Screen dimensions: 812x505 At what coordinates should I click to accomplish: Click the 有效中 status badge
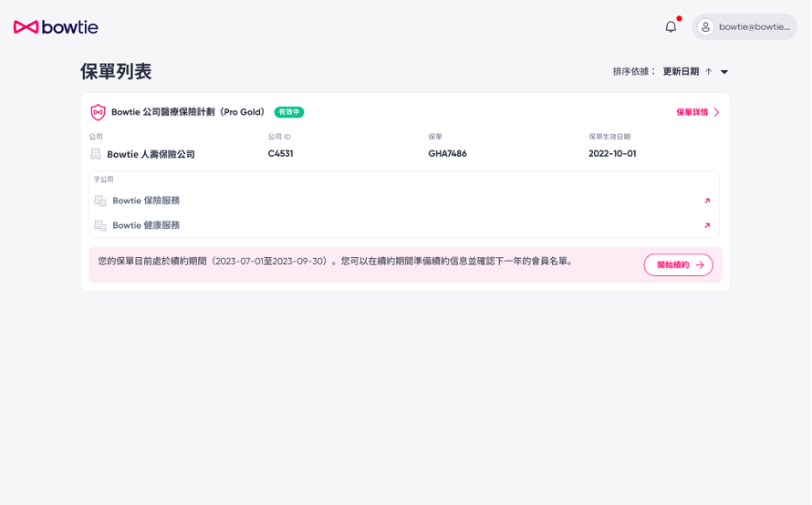[x=289, y=112]
